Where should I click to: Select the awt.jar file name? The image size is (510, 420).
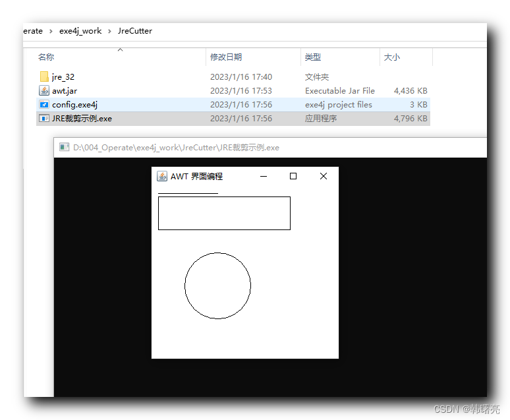click(65, 91)
